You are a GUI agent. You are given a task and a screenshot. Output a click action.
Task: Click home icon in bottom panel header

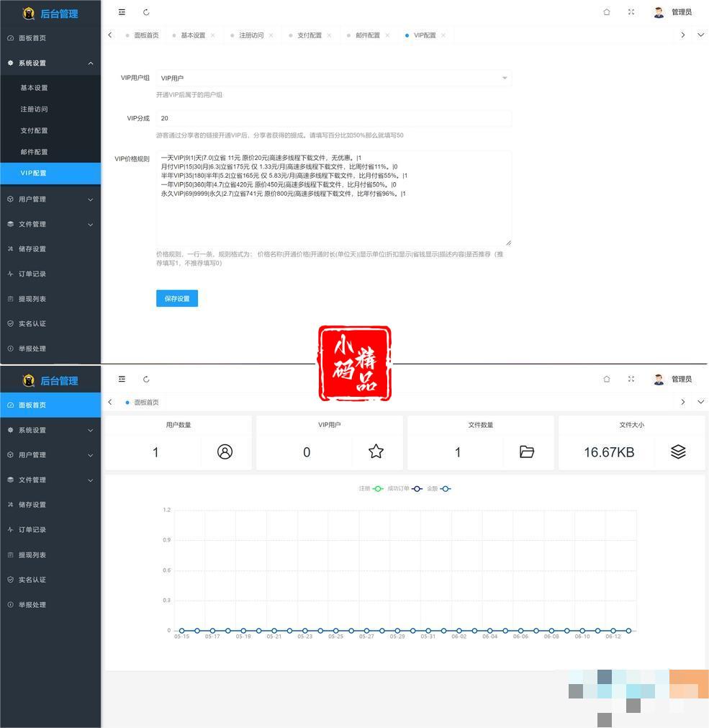[607, 379]
